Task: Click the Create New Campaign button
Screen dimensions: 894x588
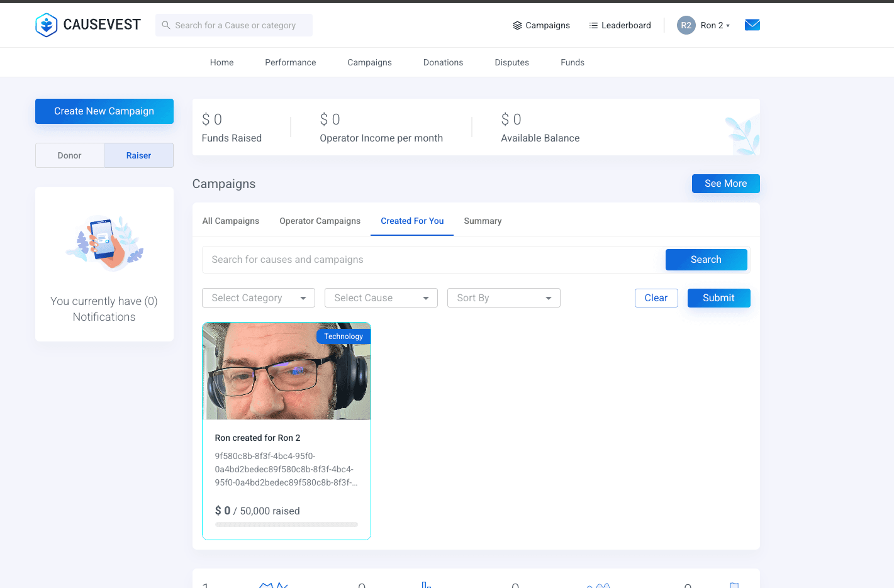Action: [x=104, y=111]
